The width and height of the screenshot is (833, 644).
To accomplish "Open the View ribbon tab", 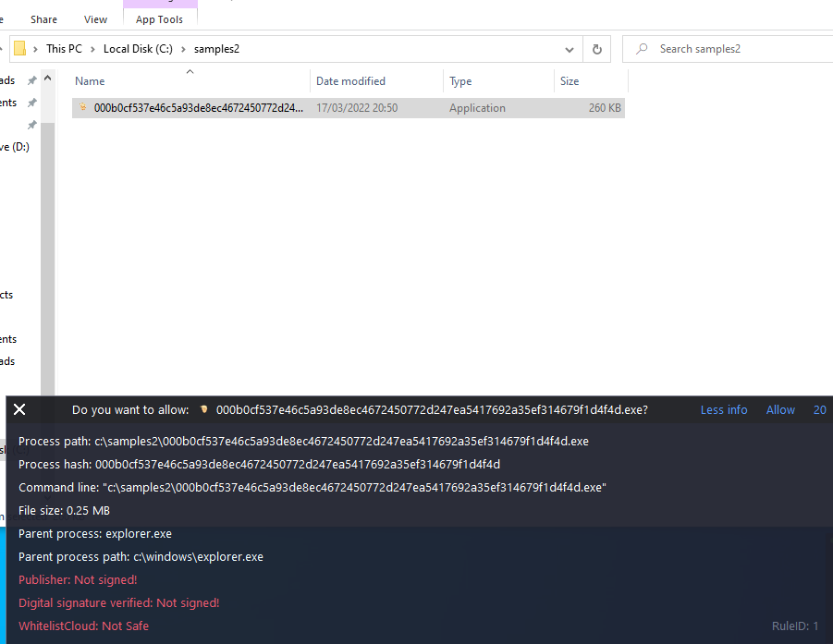I will (95, 19).
